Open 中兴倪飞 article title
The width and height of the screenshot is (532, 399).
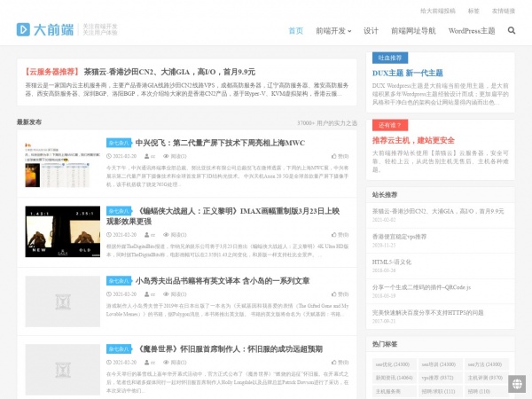pos(220,143)
